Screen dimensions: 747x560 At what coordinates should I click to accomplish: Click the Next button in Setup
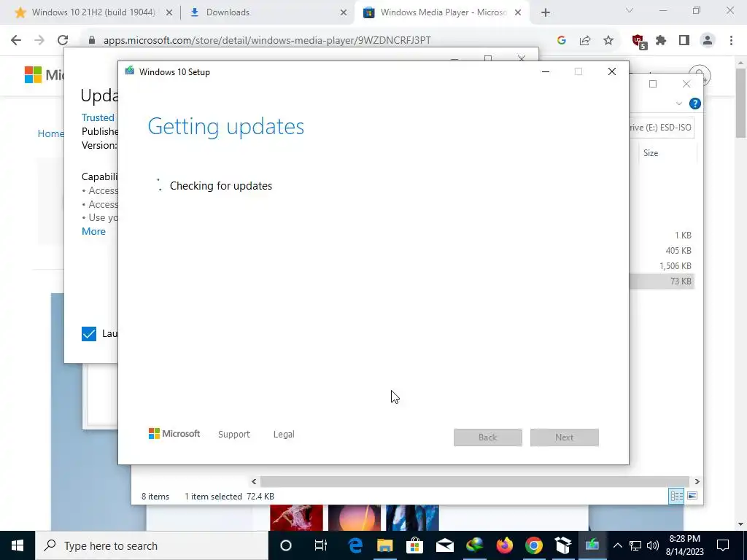pos(565,437)
